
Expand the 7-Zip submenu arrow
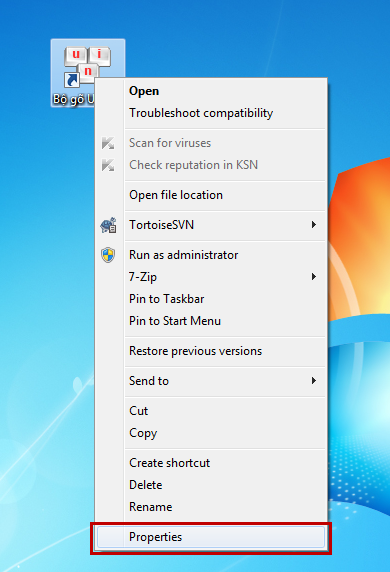[313, 277]
